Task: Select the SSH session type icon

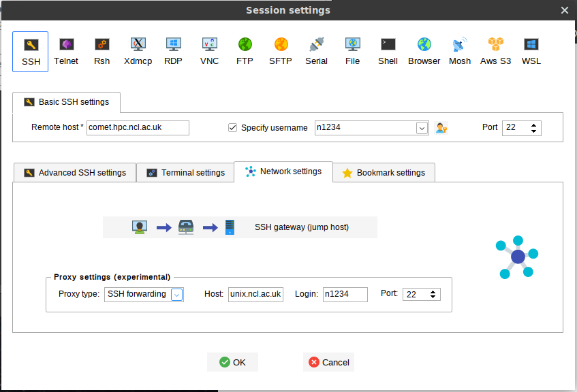Action: coord(31,51)
